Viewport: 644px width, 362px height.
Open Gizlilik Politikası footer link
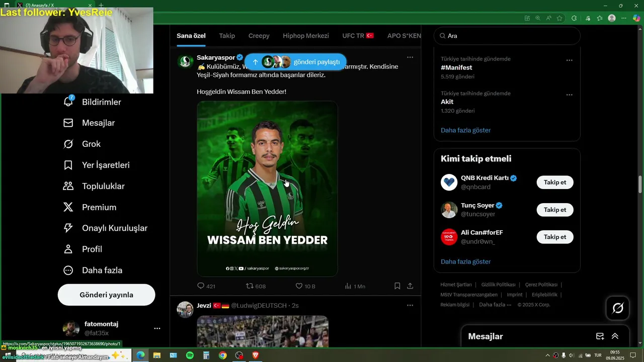tap(498, 285)
